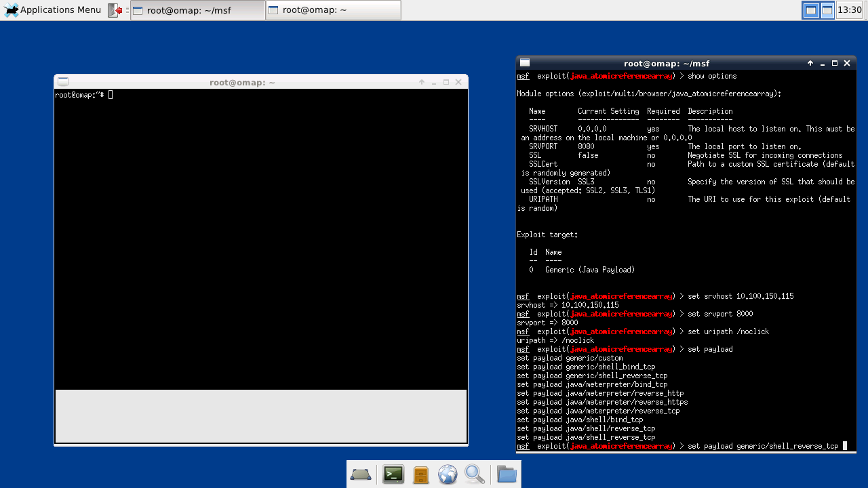Click the 'Description' column header

(710, 111)
